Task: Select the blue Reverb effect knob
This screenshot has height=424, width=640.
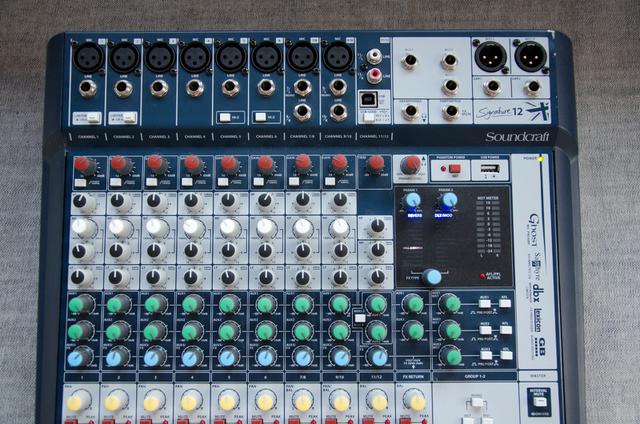Action: pyautogui.click(x=413, y=201)
